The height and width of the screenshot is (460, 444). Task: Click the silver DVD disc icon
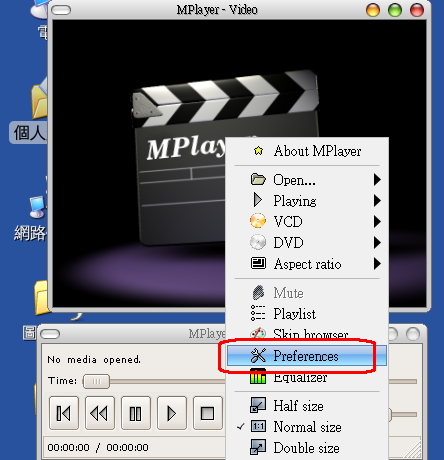258,242
